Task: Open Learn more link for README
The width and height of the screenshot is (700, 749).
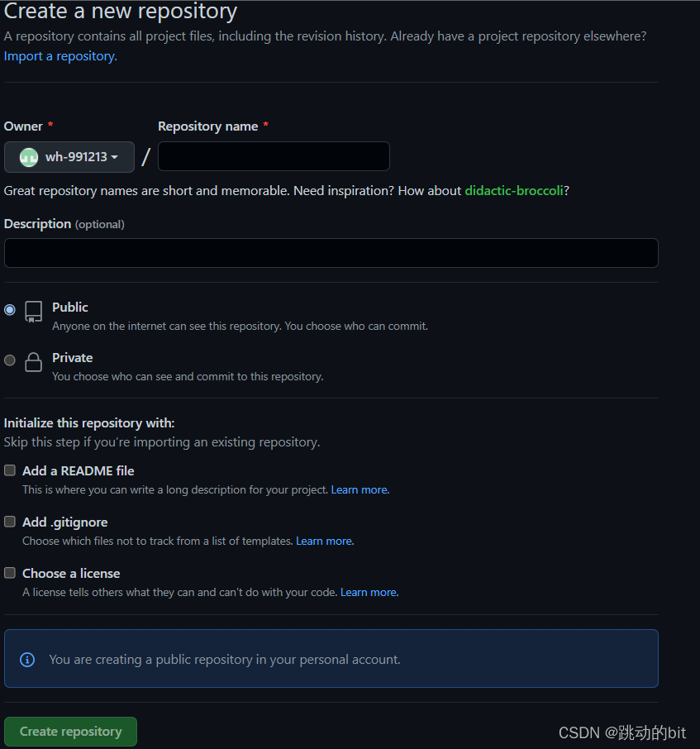Action: click(360, 490)
